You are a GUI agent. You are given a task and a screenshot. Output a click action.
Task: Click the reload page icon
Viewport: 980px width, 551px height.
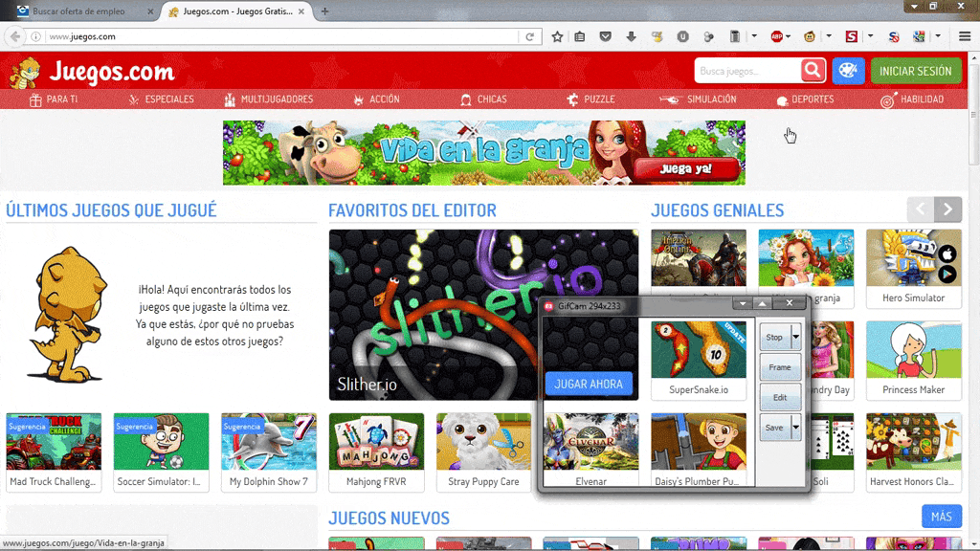click(529, 36)
